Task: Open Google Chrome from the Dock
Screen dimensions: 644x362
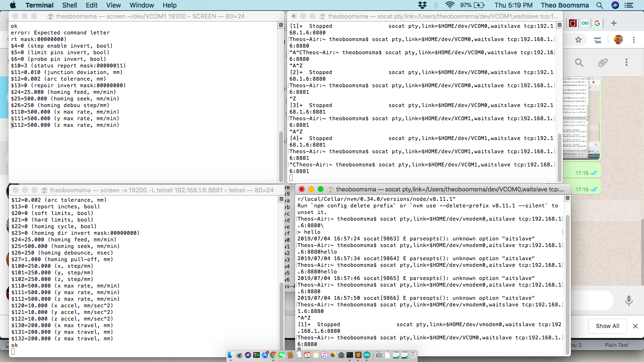Action: coord(273,355)
